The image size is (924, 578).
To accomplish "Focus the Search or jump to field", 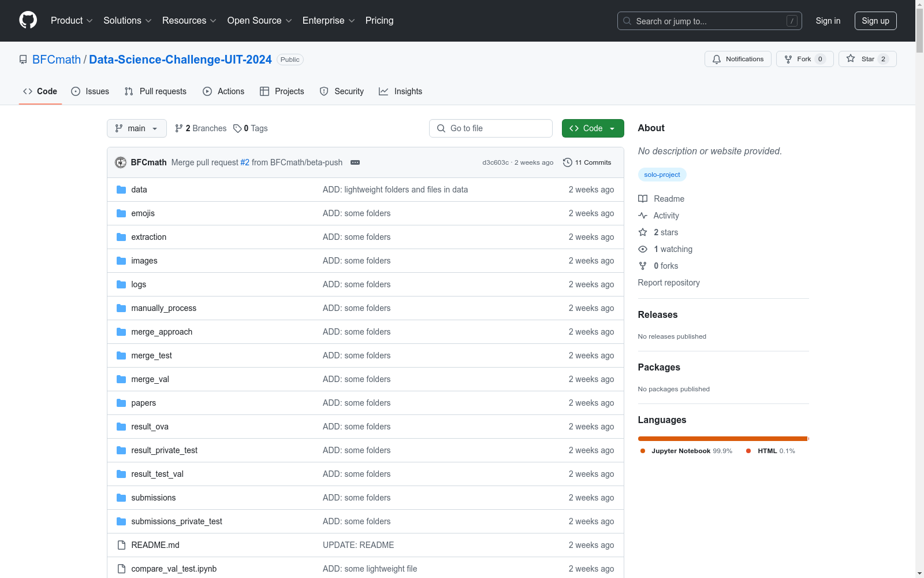I will pyautogui.click(x=709, y=21).
